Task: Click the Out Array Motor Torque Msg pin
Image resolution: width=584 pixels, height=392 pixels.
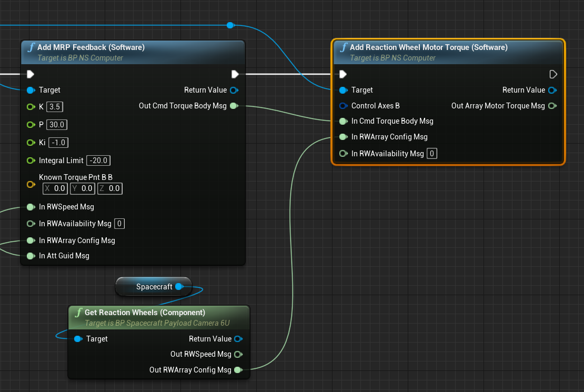Action: pos(552,106)
